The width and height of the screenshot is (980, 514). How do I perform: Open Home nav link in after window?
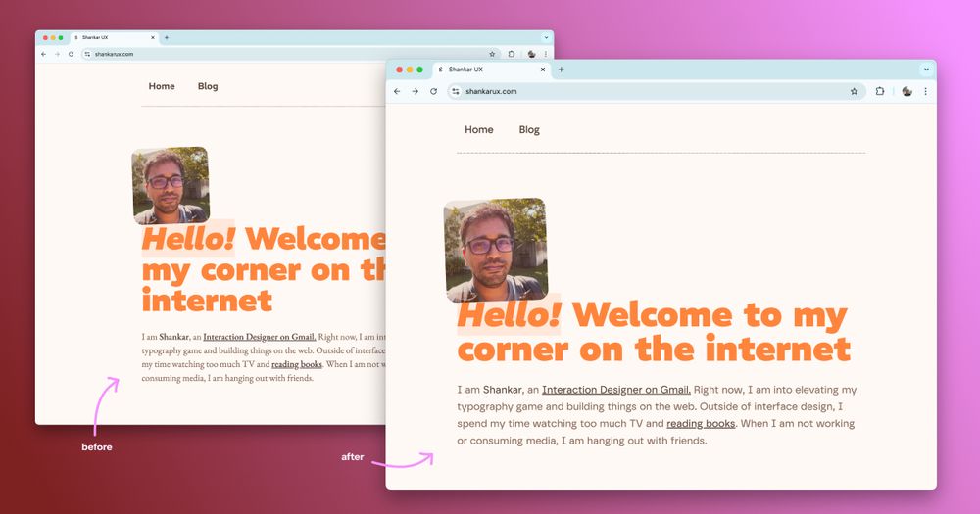479,130
